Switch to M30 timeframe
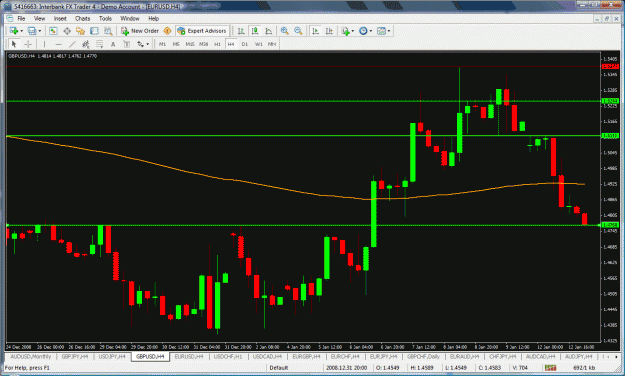Image resolution: width=625 pixels, height=376 pixels. coord(204,44)
